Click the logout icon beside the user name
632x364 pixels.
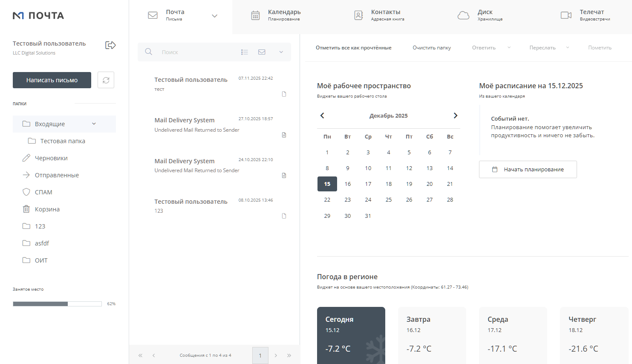pyautogui.click(x=110, y=45)
